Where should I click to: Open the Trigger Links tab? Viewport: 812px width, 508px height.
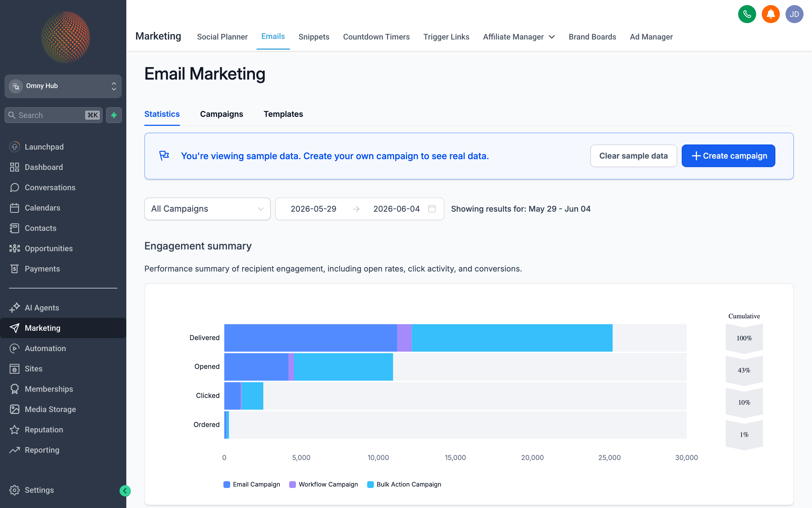tap(446, 37)
